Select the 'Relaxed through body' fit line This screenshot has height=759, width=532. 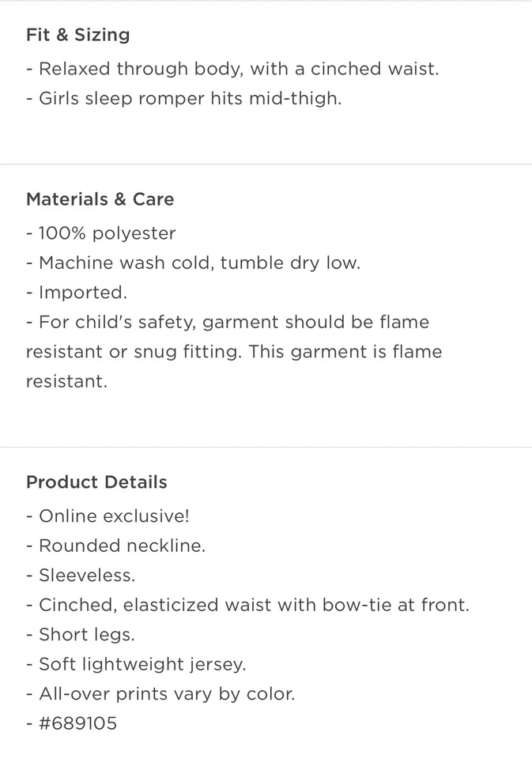(x=232, y=69)
